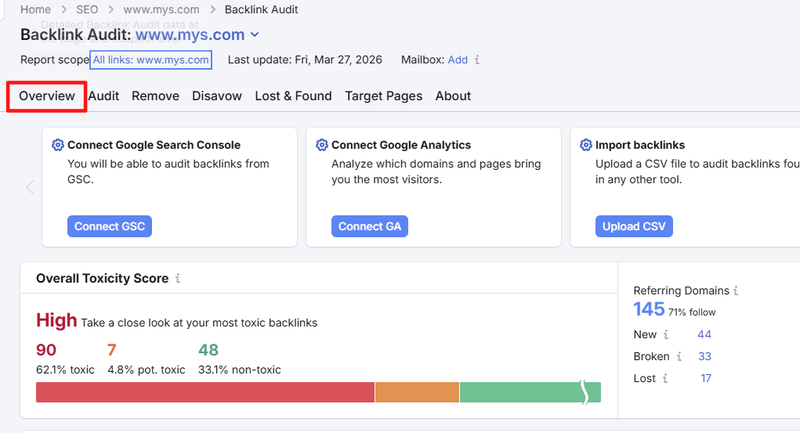Image resolution: width=800 pixels, height=433 pixels.
Task: Click the green non-toxic bar segment
Action: tap(531, 392)
